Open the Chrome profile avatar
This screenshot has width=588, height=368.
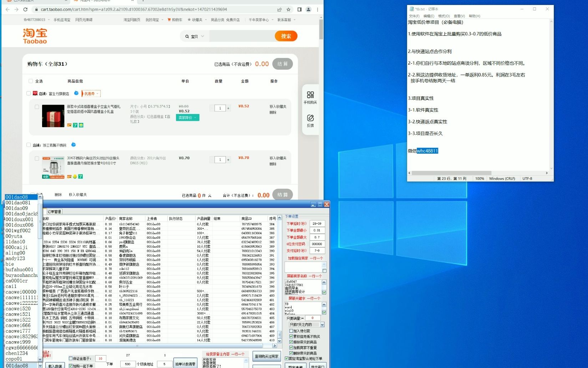point(308,10)
